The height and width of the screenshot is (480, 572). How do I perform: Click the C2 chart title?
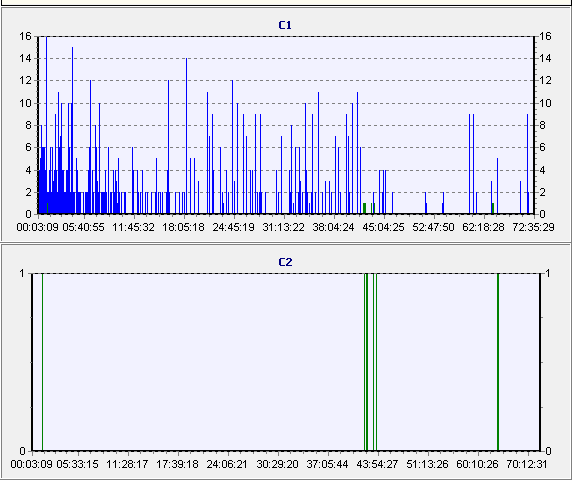[x=285, y=262]
